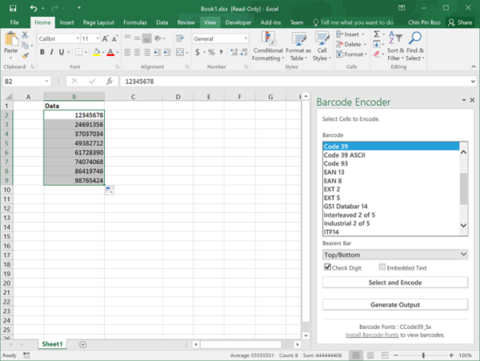Switch to the Insert tab
The image size is (480, 361).
tap(67, 22)
